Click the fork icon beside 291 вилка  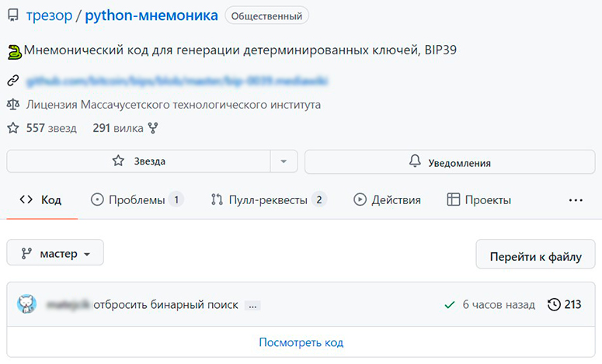(x=152, y=128)
